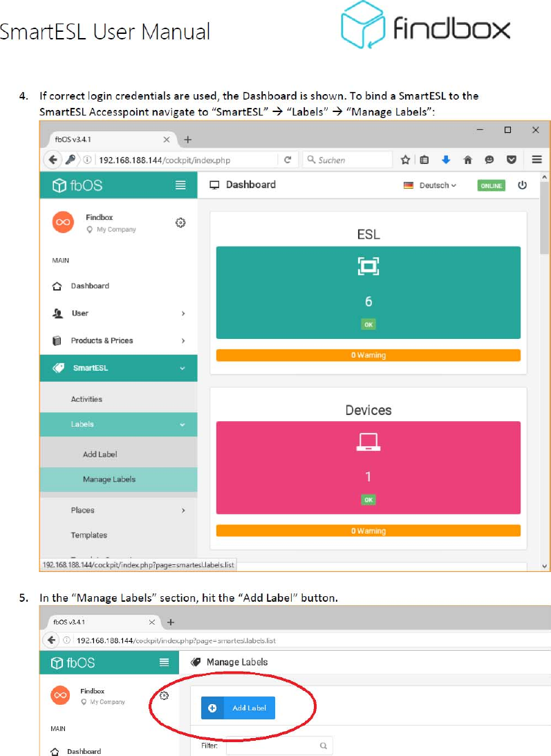551x756 pixels.
Task: Click the lower browser address bar
Action: [x=176, y=640]
